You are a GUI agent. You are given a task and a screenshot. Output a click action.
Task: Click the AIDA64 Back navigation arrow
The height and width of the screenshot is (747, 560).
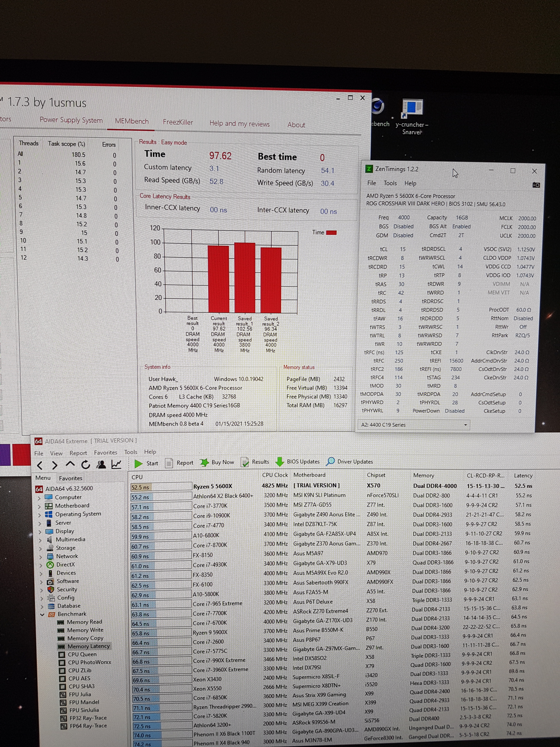[x=40, y=465]
